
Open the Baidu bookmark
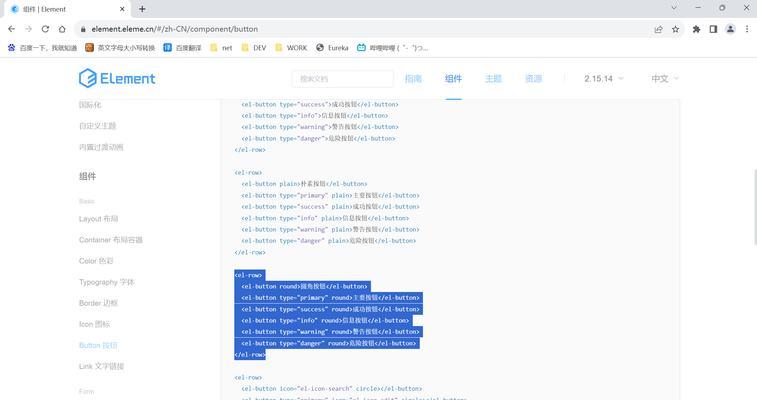42,48
